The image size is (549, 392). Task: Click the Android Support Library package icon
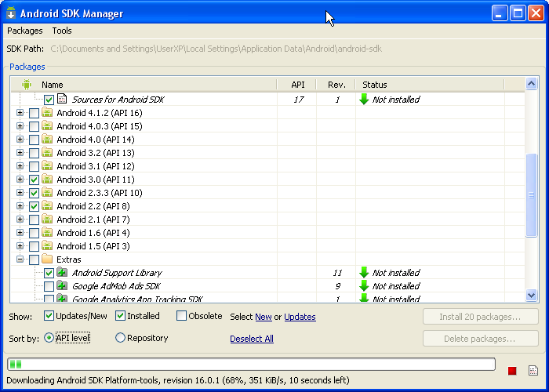pyautogui.click(x=62, y=272)
